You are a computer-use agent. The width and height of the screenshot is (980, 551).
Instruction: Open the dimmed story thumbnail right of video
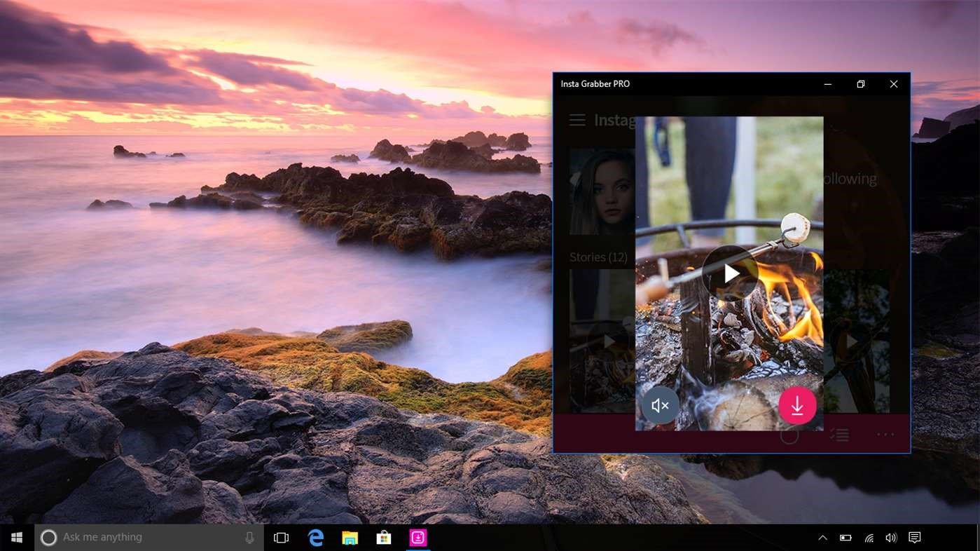click(x=856, y=341)
